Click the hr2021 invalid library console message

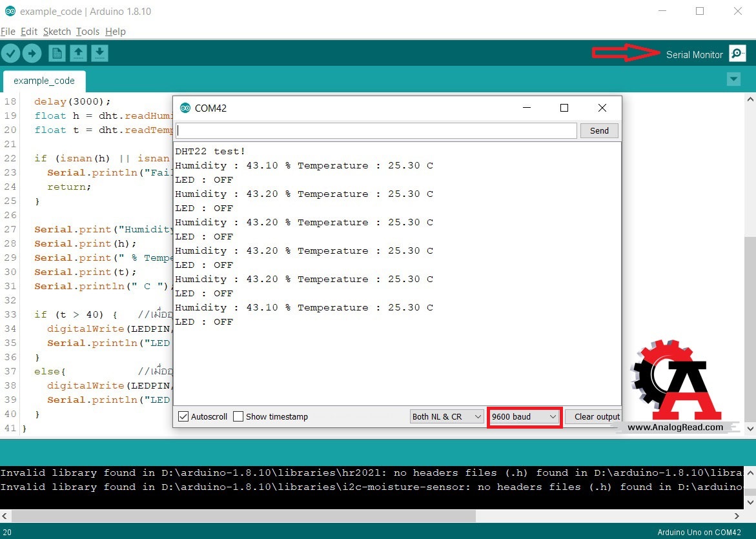tap(372, 473)
